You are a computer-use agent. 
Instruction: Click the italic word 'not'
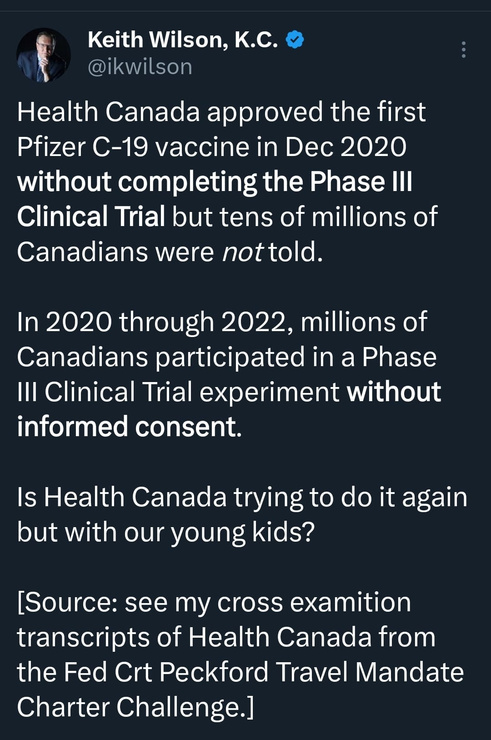pos(242,252)
